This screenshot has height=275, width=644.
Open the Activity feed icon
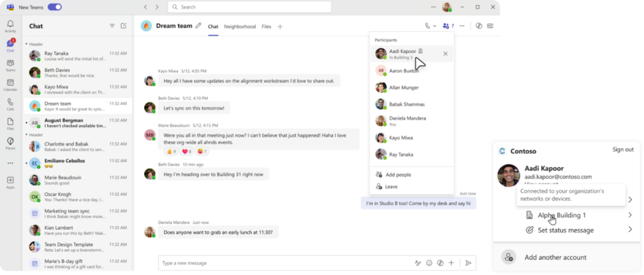click(x=10, y=26)
